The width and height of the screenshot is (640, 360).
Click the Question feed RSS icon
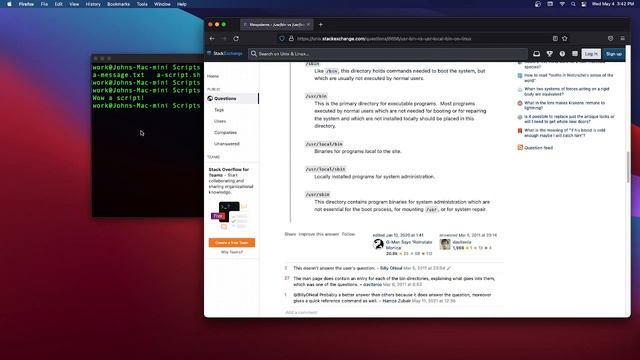click(x=520, y=147)
